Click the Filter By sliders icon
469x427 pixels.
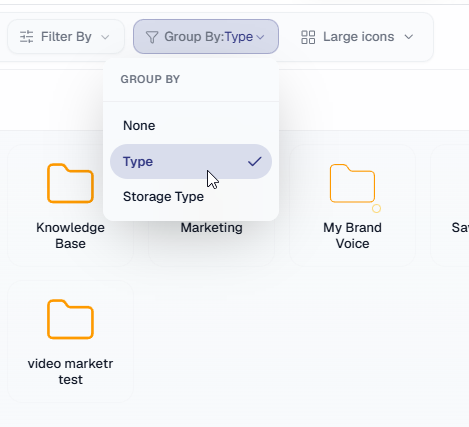click(x=26, y=37)
